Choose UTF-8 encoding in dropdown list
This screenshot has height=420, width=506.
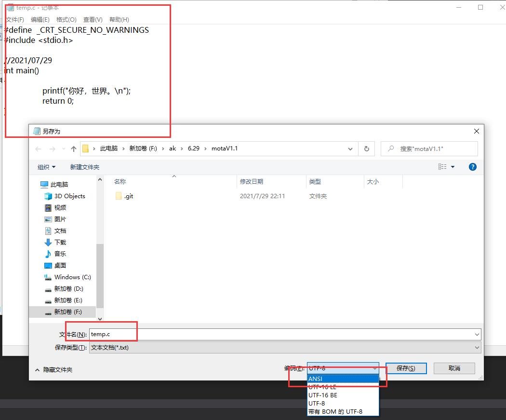tap(343, 404)
